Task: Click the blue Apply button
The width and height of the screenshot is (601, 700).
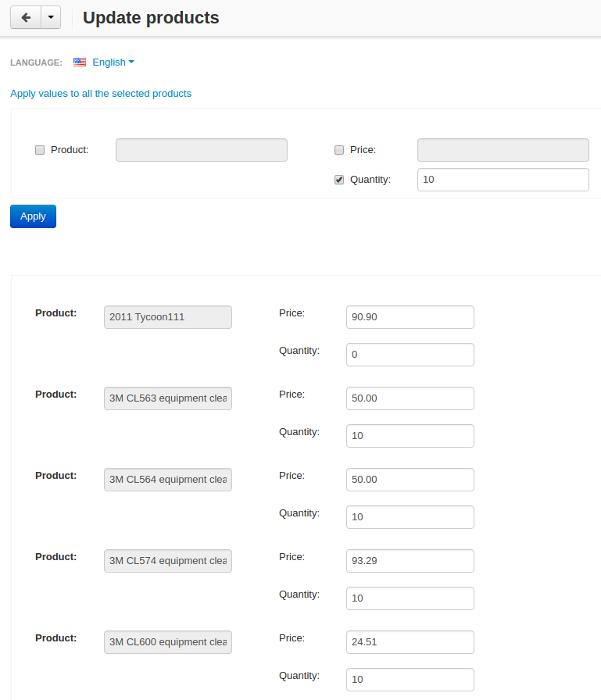Action: (33, 216)
